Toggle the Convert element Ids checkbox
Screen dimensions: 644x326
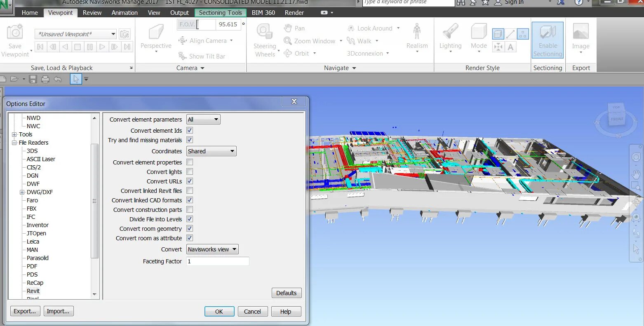[190, 130]
